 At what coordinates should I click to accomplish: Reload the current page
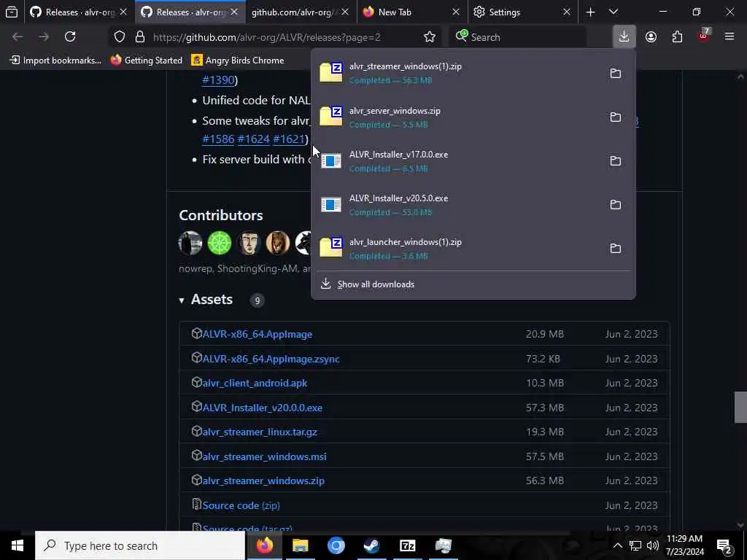tap(70, 36)
